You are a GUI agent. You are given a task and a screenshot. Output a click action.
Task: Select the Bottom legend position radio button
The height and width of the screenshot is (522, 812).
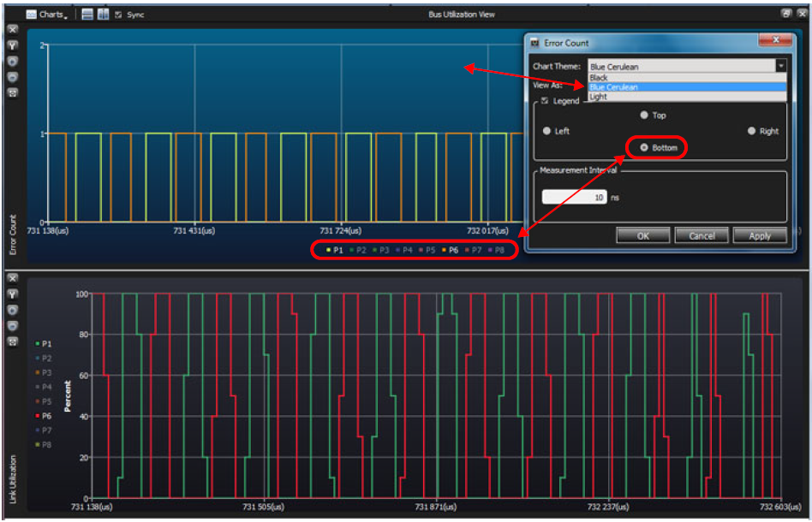click(x=644, y=147)
